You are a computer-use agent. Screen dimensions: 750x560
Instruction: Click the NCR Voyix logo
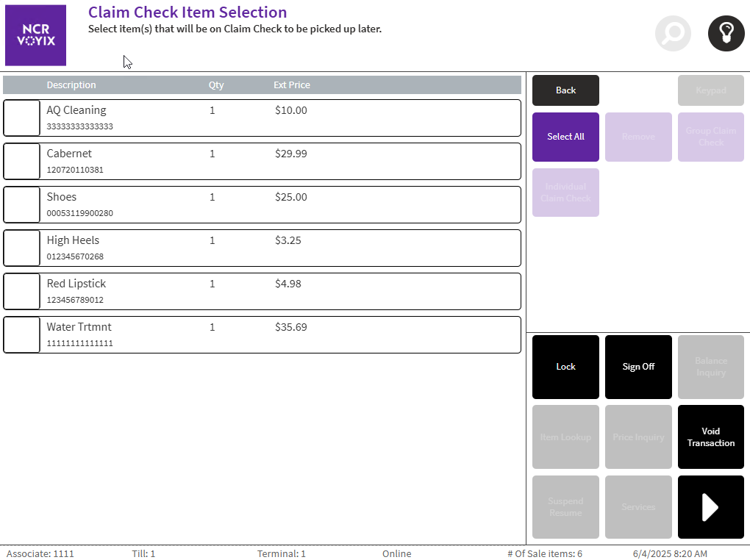tap(35, 35)
